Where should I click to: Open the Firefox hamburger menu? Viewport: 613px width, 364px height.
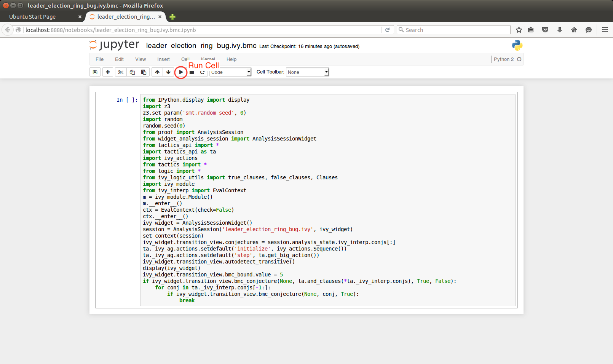pos(605,30)
